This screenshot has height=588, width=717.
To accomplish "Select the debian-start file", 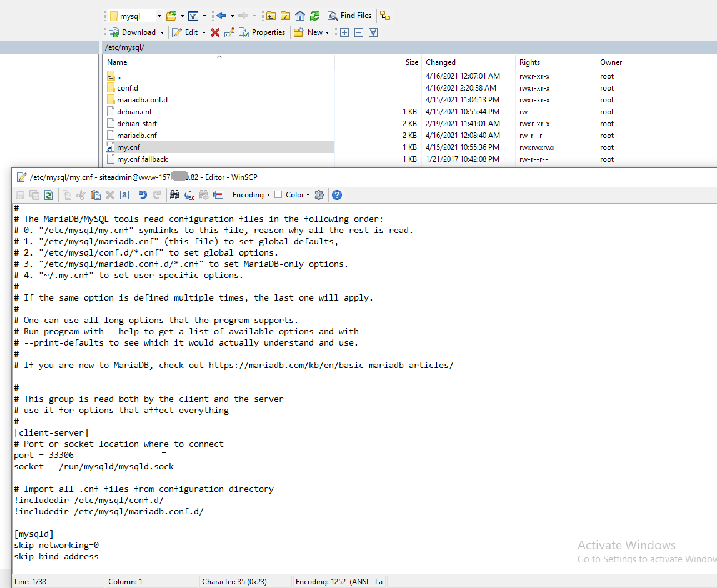I will [137, 124].
